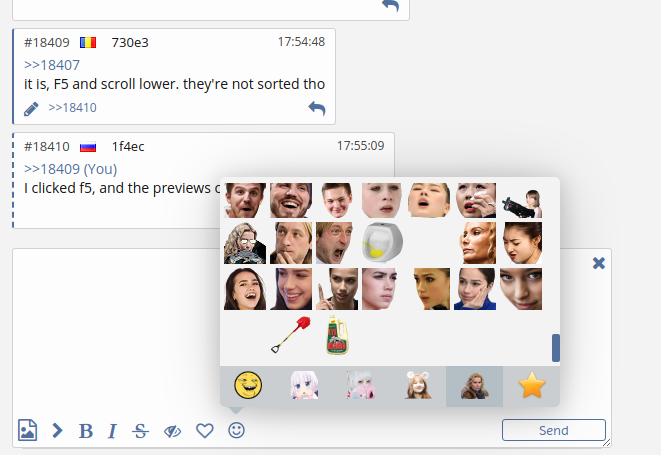
Task: Switch to the yellow smiley sticker tab
Action: (247, 386)
